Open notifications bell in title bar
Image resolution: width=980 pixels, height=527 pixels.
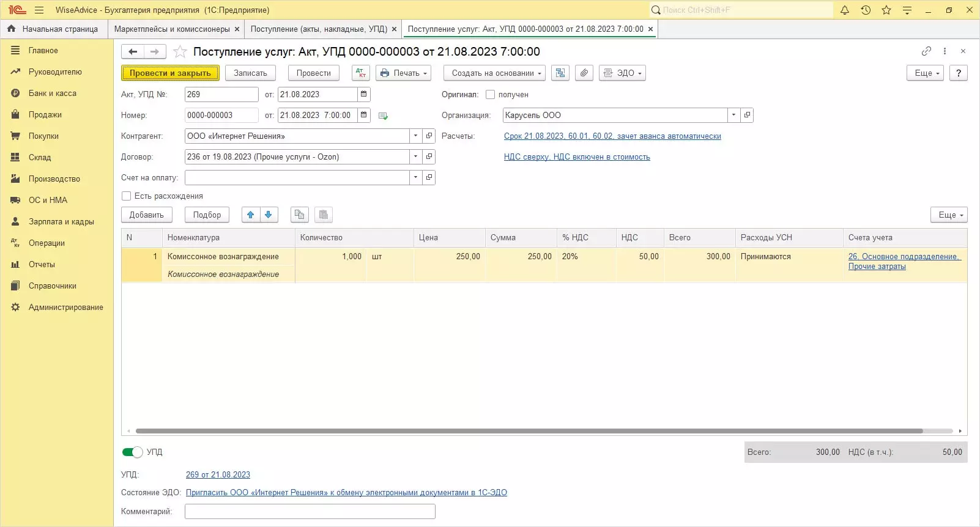(845, 10)
